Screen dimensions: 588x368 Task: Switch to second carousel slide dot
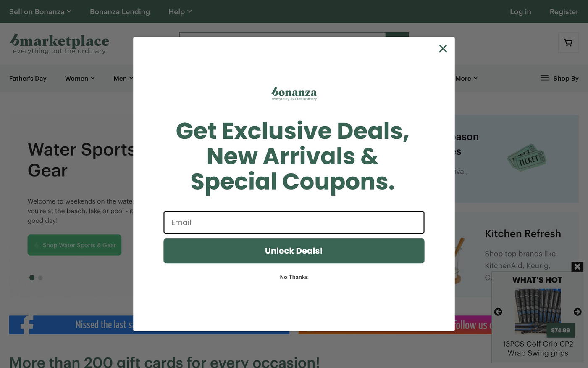(40, 278)
